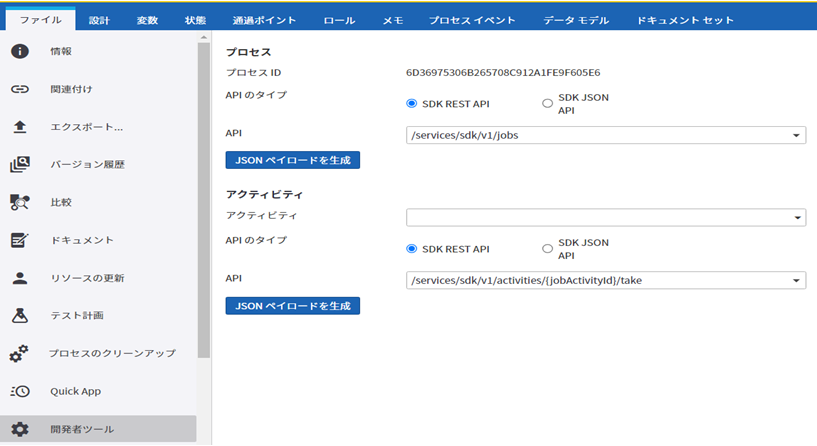Click the Quick App clock icon
This screenshot has height=446, width=817.
point(20,391)
